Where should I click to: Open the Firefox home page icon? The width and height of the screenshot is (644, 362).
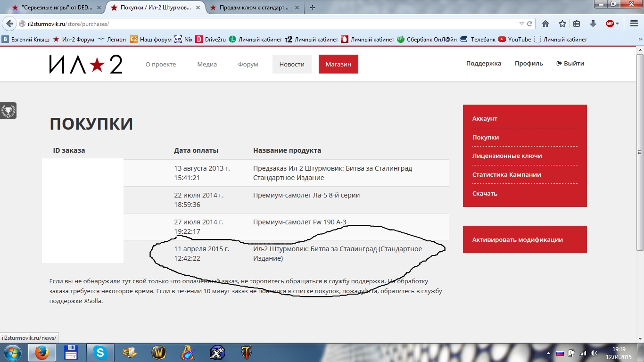coord(545,24)
